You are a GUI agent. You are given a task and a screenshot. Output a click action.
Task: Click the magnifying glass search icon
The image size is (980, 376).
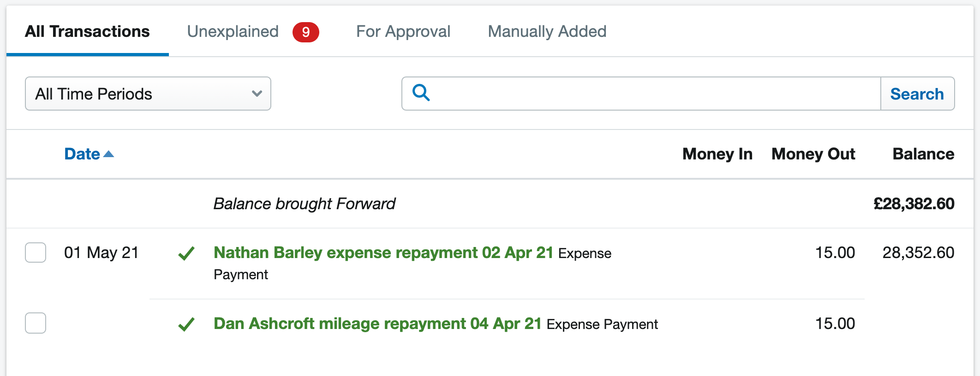(421, 93)
